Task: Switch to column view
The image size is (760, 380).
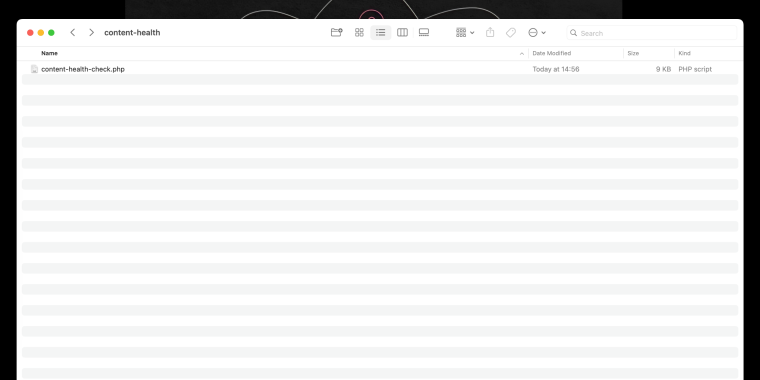Action: pos(402,32)
